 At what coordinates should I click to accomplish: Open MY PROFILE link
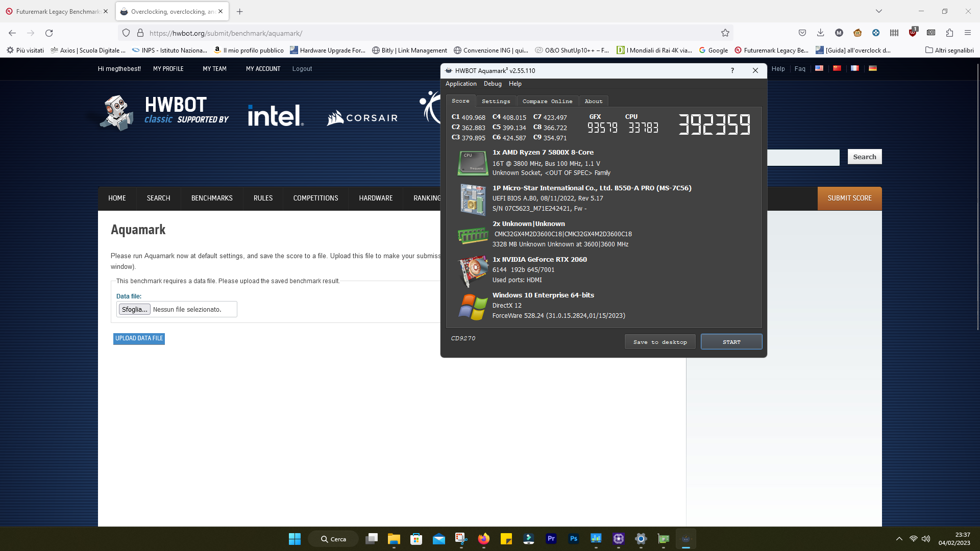(x=168, y=68)
